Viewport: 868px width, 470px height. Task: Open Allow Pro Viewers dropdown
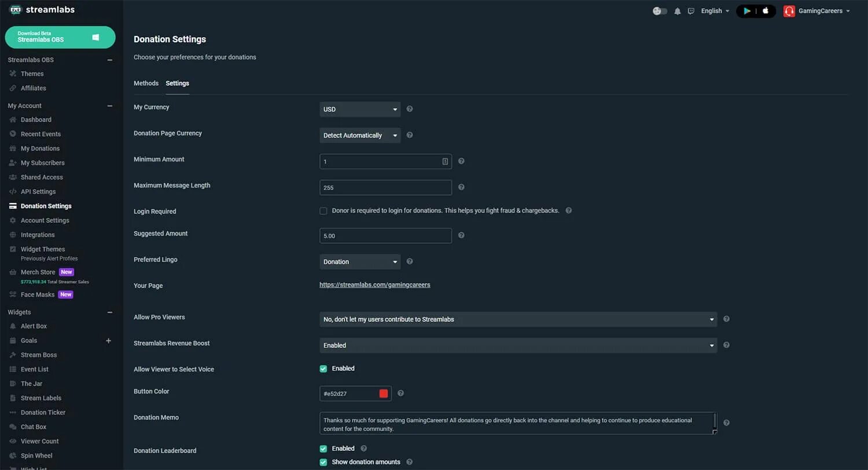[x=518, y=320]
